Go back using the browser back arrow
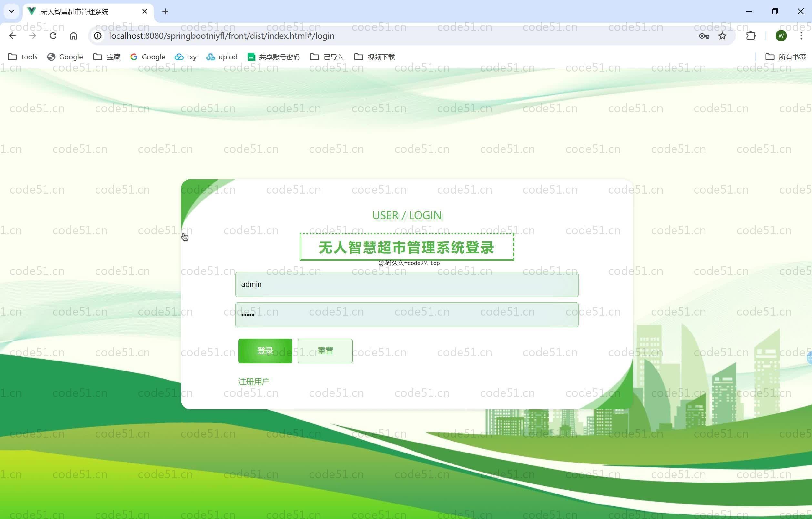 pyautogui.click(x=13, y=36)
